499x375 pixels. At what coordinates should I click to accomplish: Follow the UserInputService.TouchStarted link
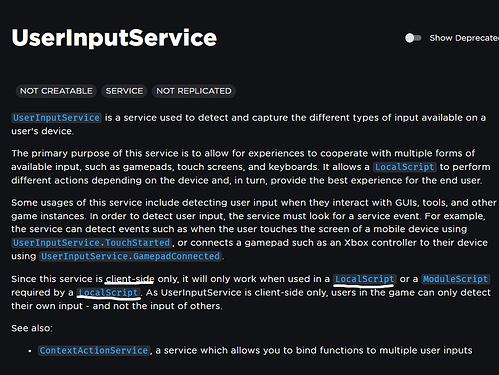pos(91,242)
